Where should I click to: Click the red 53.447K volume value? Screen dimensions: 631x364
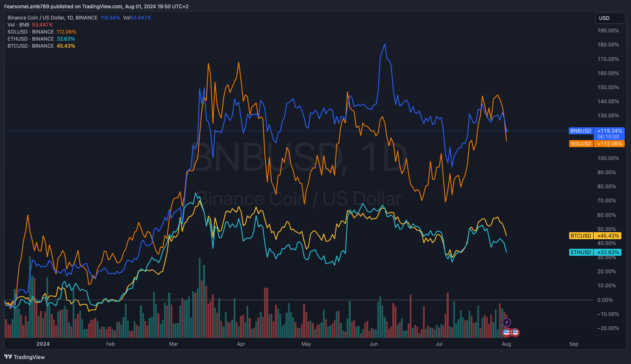pos(42,25)
